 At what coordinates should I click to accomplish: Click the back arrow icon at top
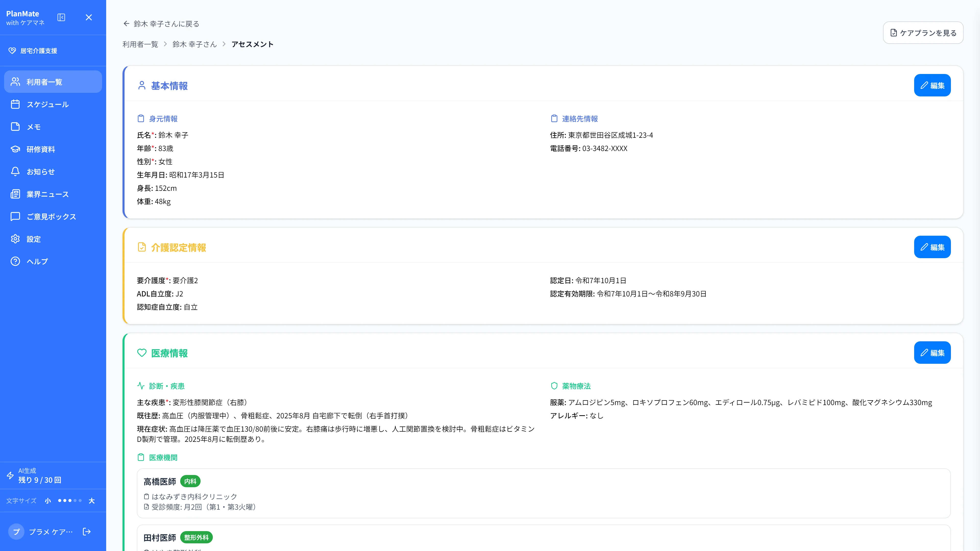tap(126, 23)
